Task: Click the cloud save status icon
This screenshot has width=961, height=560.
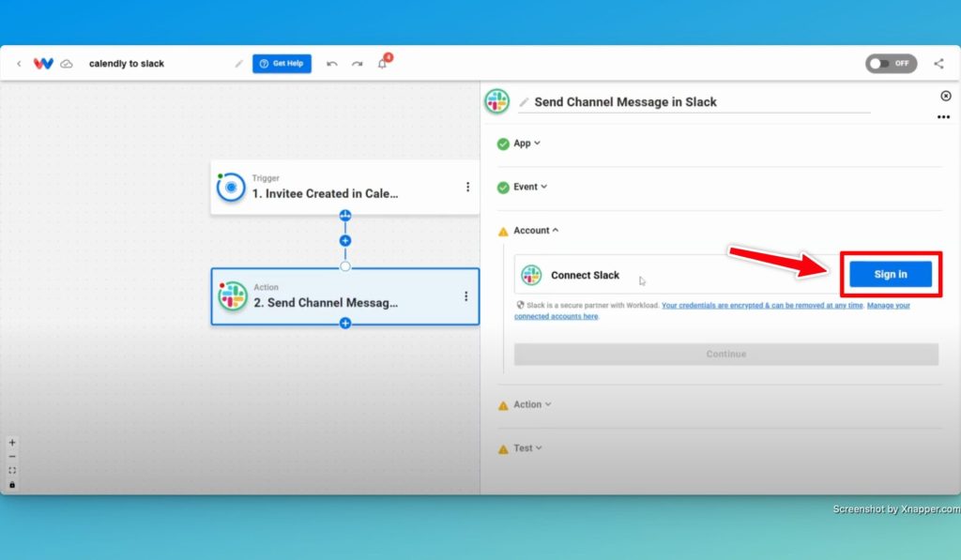Action: (x=67, y=64)
